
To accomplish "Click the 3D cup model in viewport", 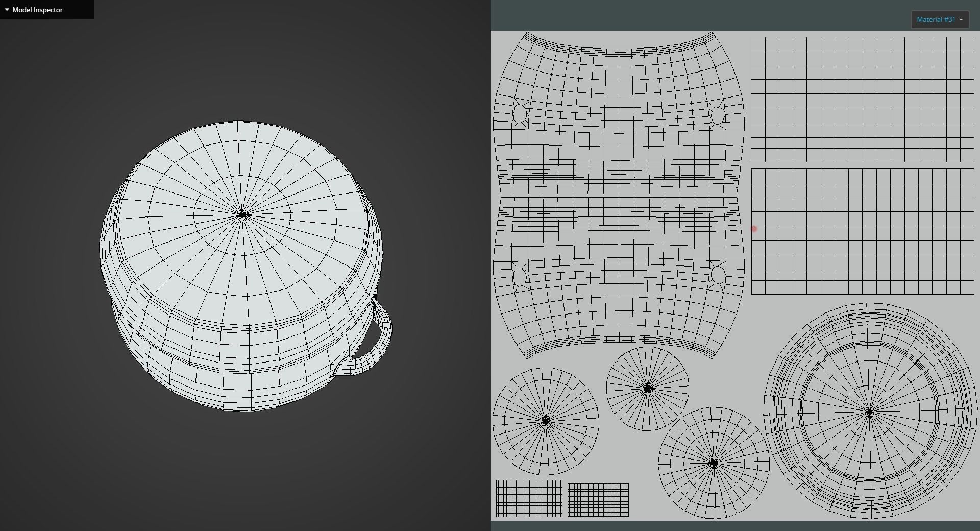I will [246, 266].
